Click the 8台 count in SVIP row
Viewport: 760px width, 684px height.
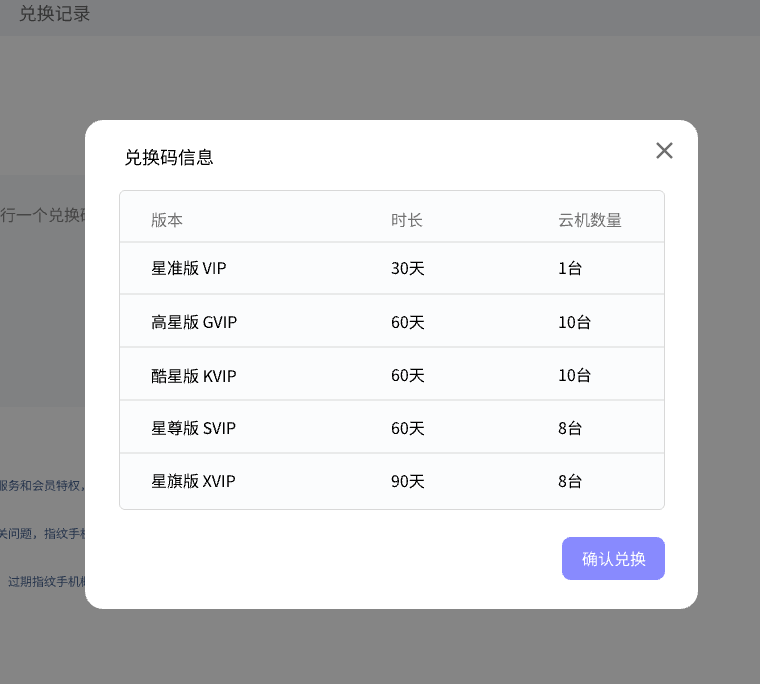pyautogui.click(x=570, y=428)
